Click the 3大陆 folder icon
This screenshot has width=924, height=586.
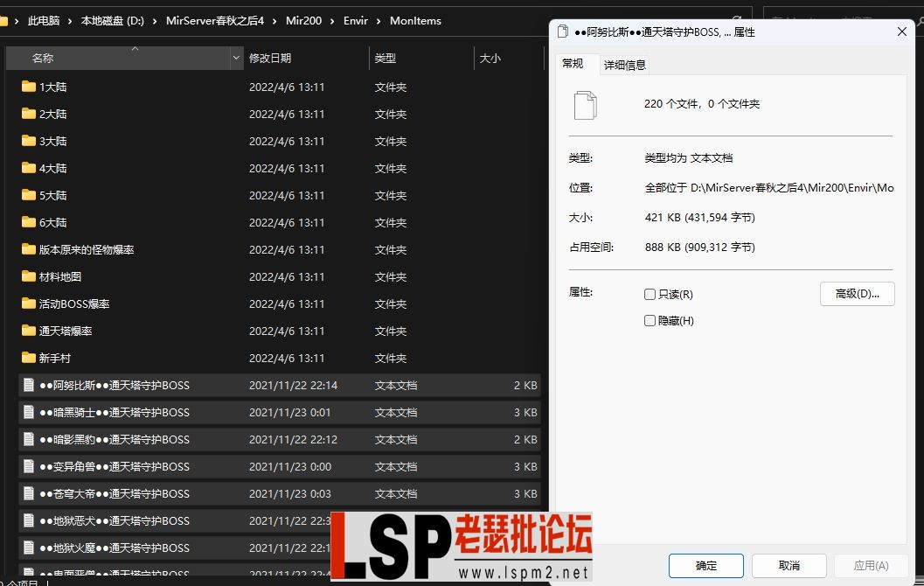tap(28, 141)
